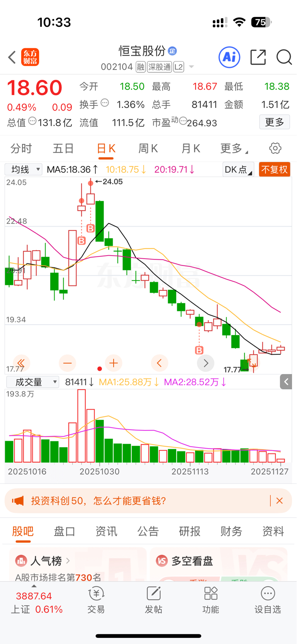
Task: Tap the tallest red volume bar
Action: (x=81, y=426)
